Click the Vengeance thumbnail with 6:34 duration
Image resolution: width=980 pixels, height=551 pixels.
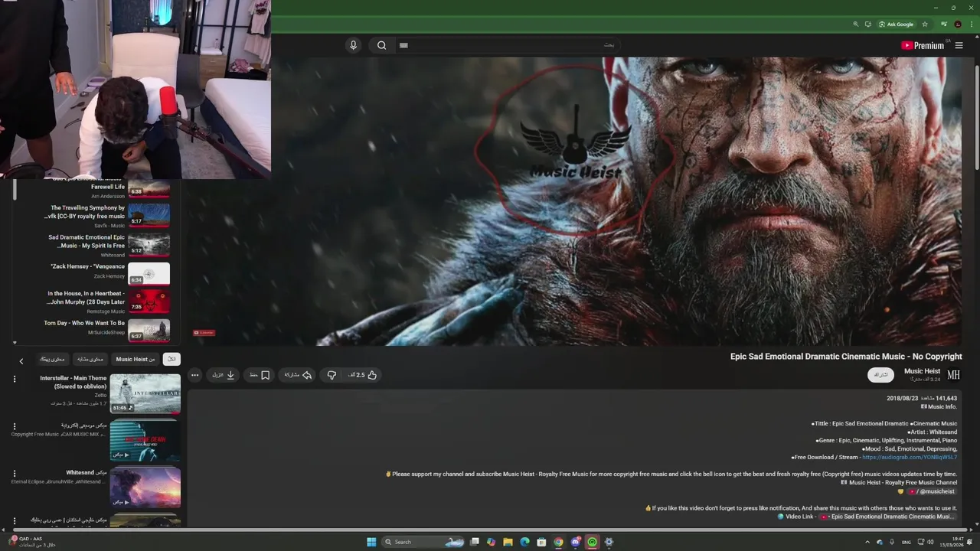pyautogui.click(x=149, y=273)
